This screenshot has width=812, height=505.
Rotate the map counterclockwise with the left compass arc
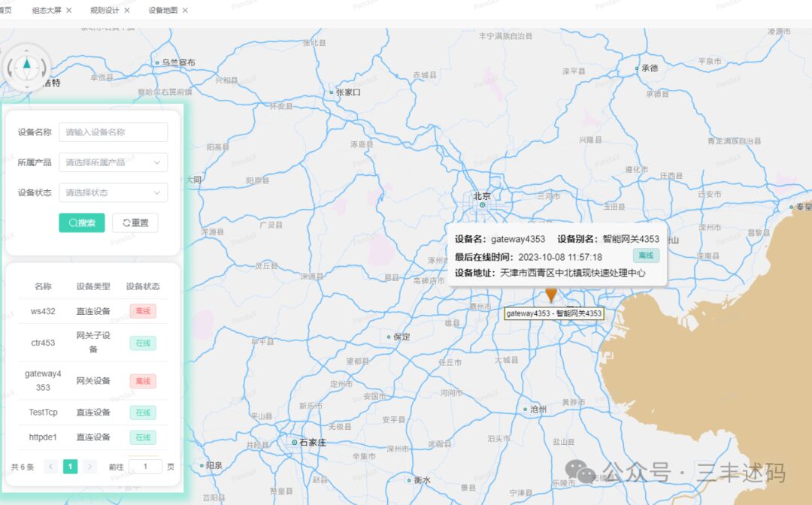9,68
